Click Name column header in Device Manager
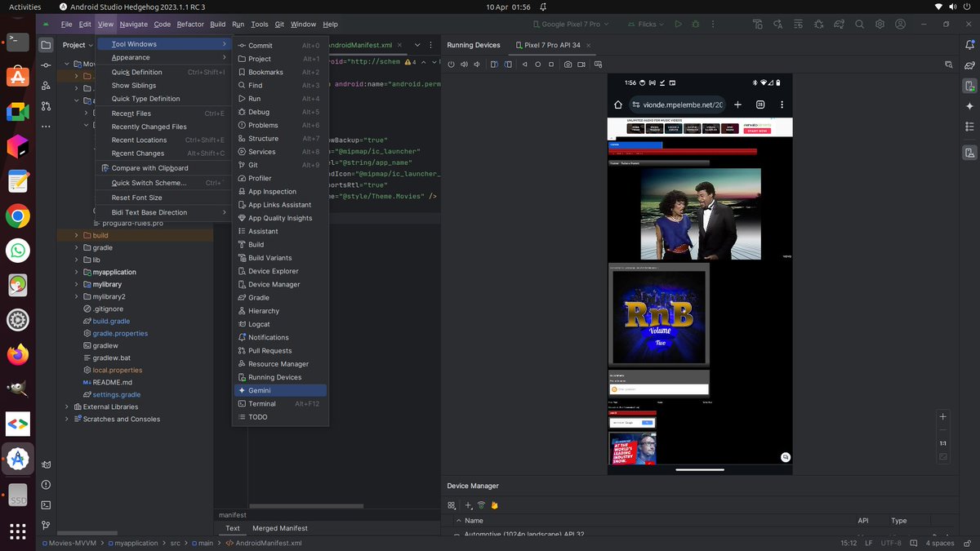Image resolution: width=980 pixels, height=551 pixels. coord(474,520)
